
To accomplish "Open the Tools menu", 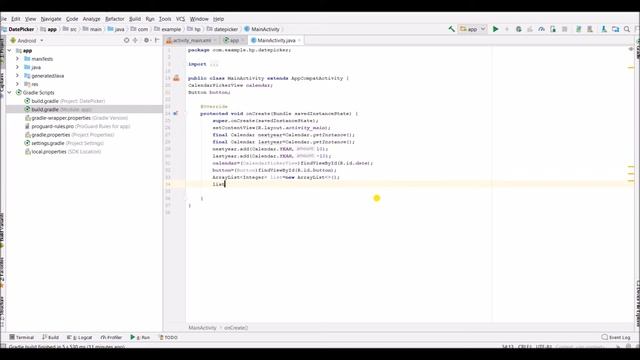I will (x=165, y=19).
